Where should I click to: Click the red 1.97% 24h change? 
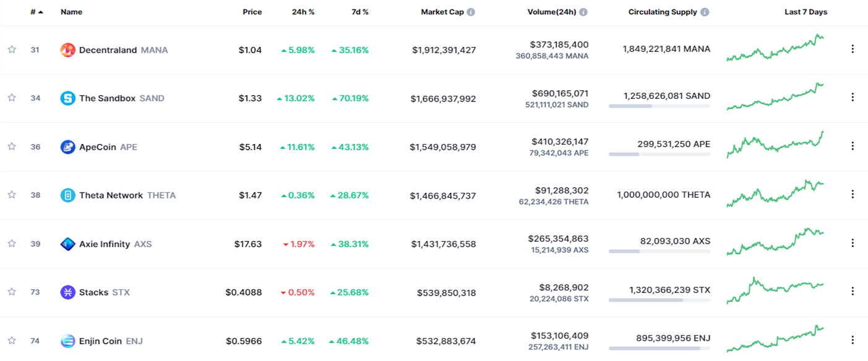(x=299, y=244)
